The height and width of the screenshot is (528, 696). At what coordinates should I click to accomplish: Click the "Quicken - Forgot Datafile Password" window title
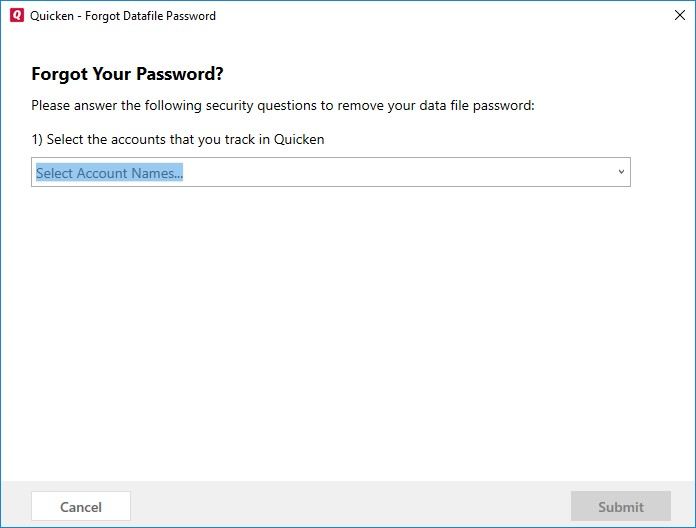coord(123,16)
